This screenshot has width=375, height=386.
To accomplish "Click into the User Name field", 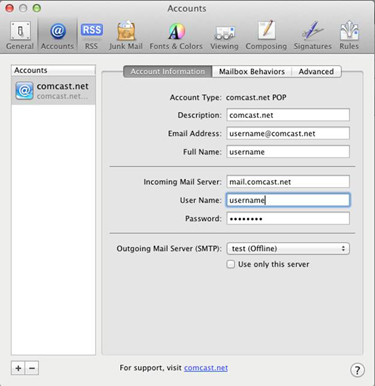I will (288, 200).
